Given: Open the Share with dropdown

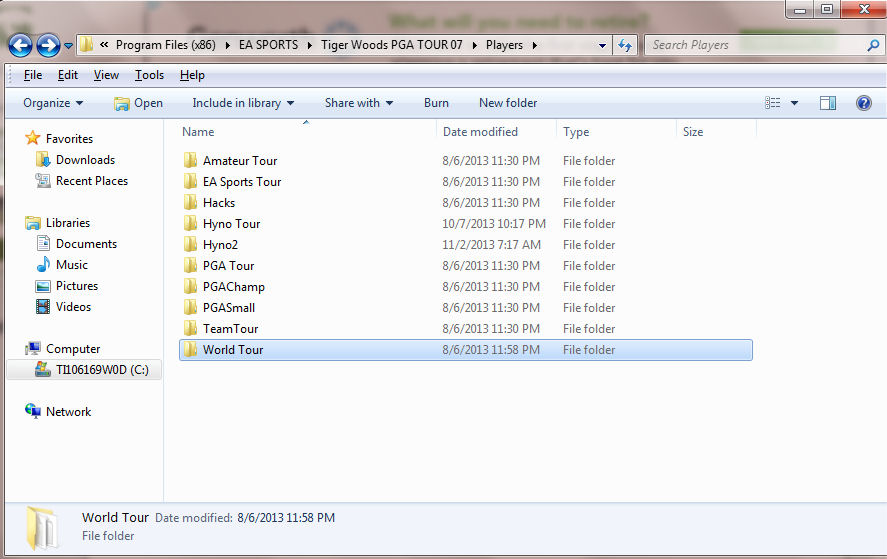Looking at the screenshot, I should (359, 103).
